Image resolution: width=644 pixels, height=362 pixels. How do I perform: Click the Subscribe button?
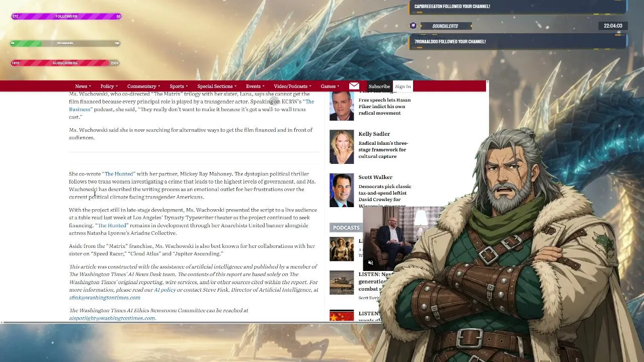coord(379,86)
